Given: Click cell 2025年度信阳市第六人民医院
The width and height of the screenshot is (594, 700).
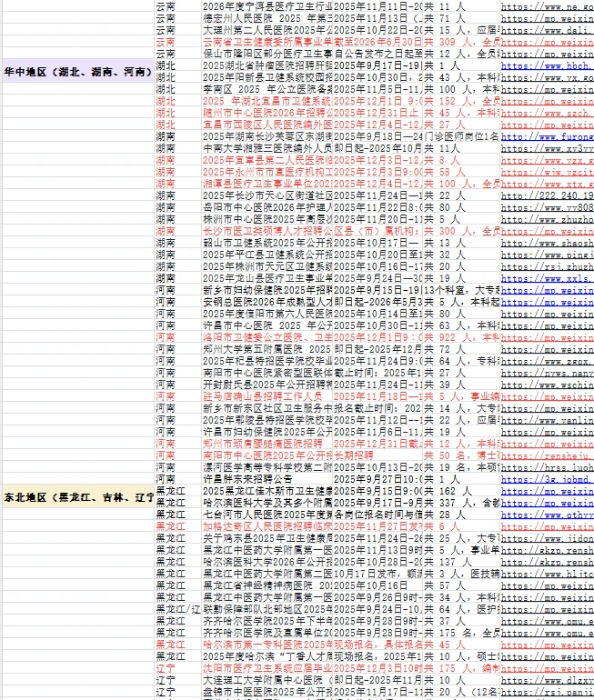Looking at the screenshot, I should pos(267,314).
